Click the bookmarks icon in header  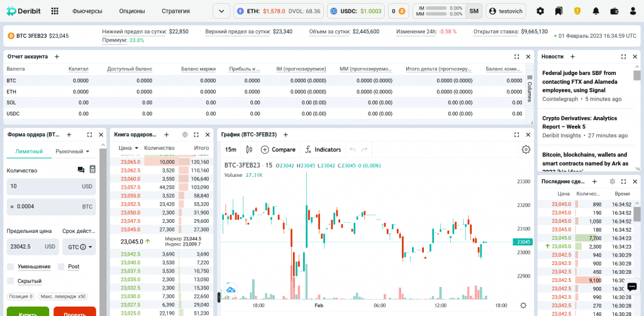(558, 11)
